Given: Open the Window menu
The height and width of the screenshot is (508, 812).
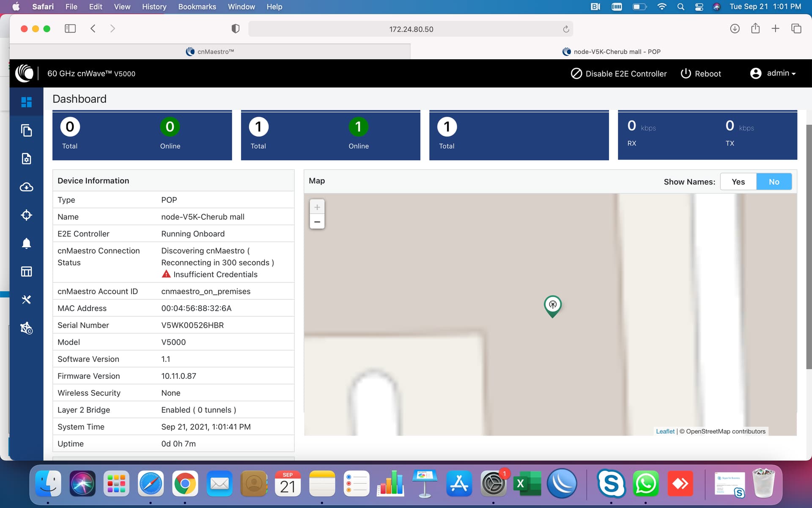Looking at the screenshot, I should tap(241, 7).
